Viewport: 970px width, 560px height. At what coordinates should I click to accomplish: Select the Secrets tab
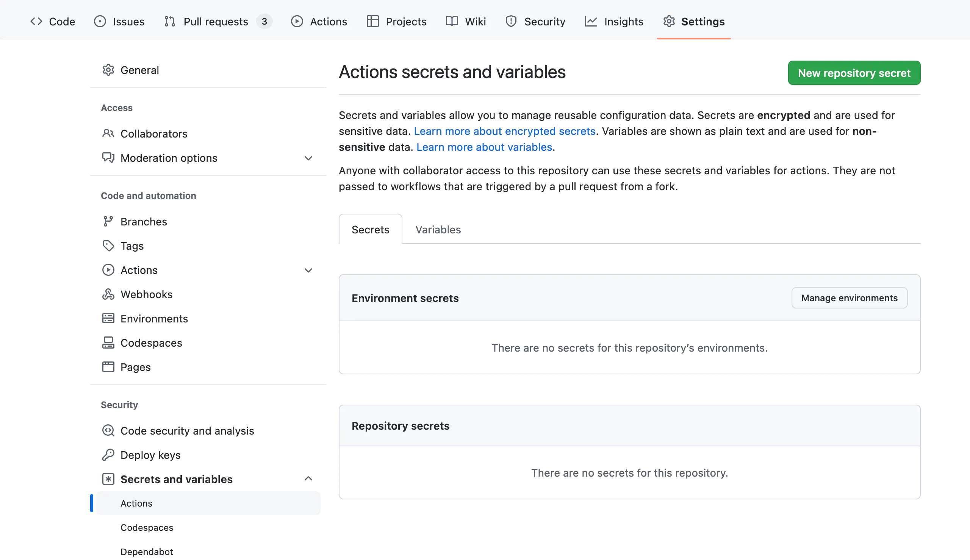(371, 229)
